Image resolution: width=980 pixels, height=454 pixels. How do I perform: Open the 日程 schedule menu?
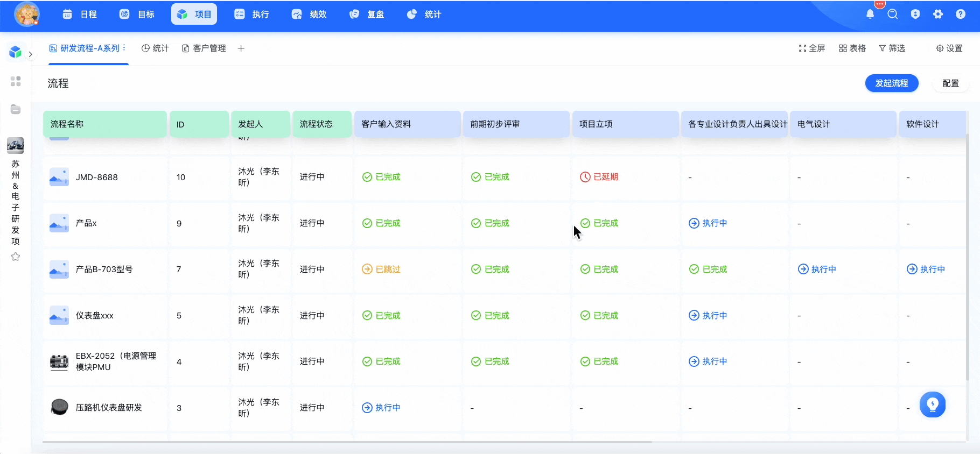[x=80, y=15]
